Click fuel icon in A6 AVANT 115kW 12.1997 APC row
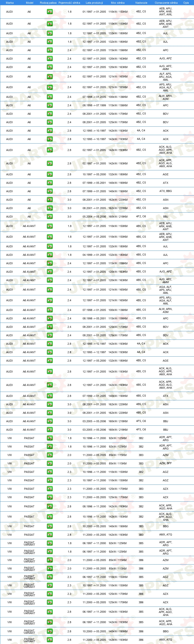 point(50,263)
